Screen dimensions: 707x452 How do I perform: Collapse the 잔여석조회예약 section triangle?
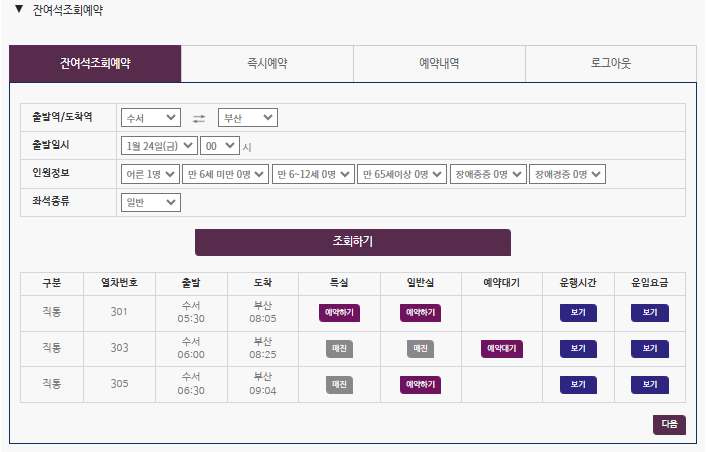[19, 9]
